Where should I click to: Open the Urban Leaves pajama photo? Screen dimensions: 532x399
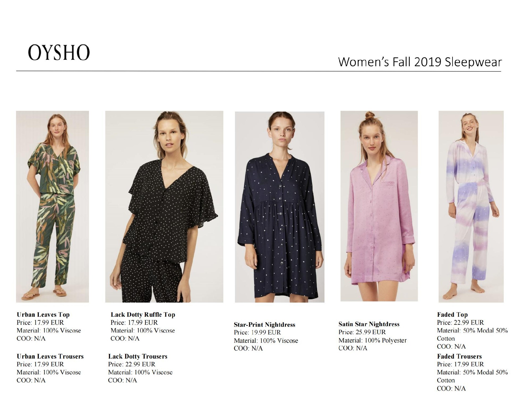tap(52, 206)
